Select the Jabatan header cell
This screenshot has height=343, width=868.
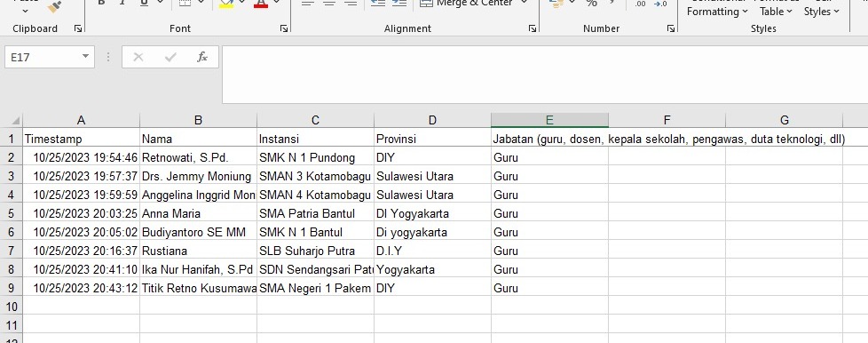(x=549, y=139)
